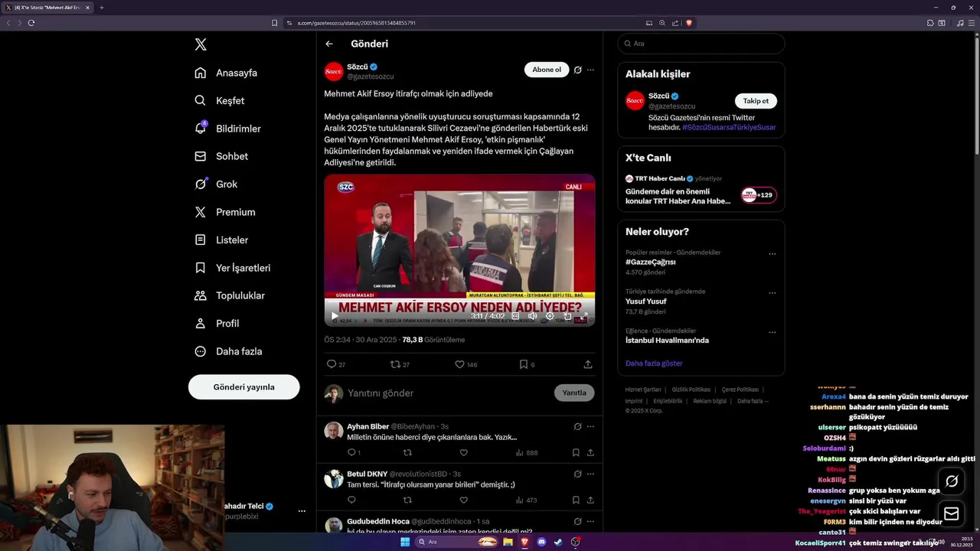Open Listeler from sidebar

coord(221,240)
